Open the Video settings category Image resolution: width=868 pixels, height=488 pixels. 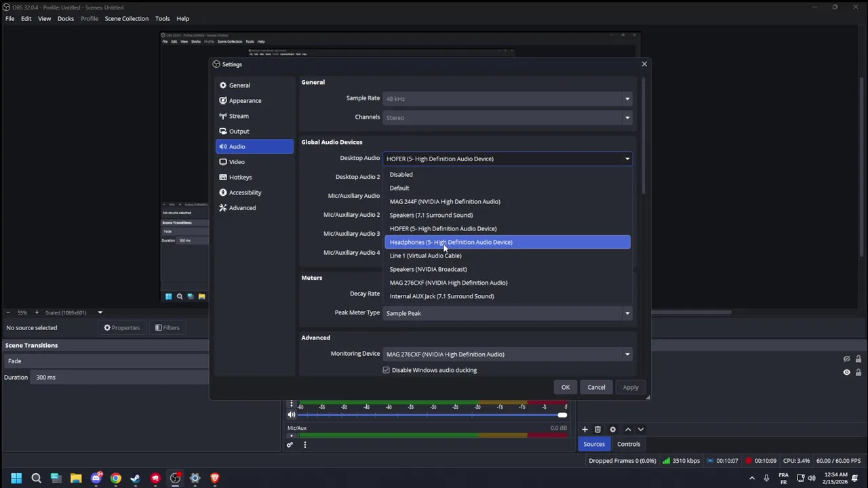click(254, 162)
